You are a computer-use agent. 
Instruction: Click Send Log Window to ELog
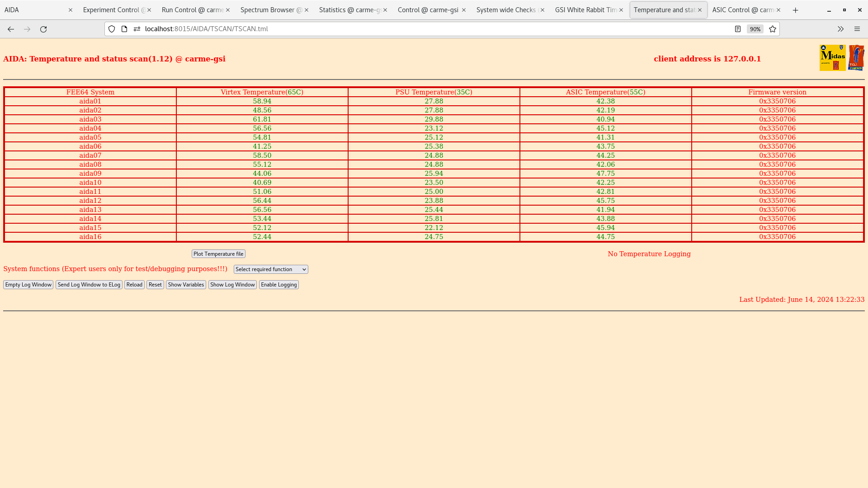pyautogui.click(x=89, y=284)
